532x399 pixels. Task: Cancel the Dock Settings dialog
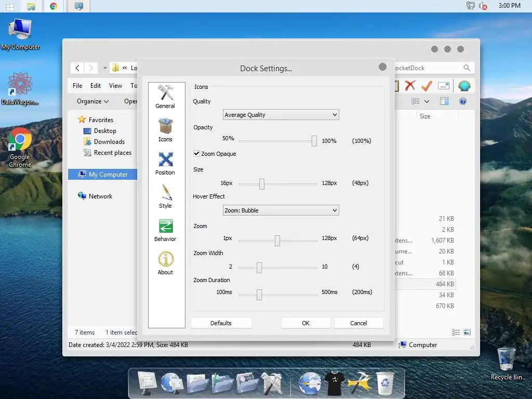[358, 323]
